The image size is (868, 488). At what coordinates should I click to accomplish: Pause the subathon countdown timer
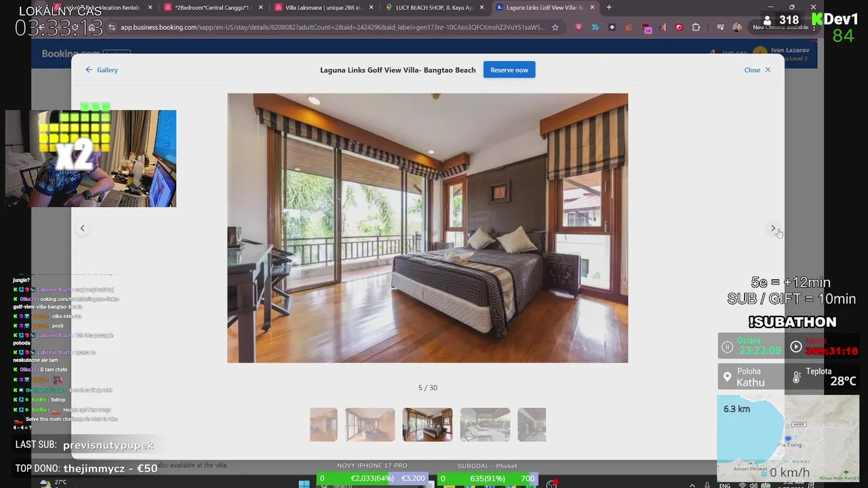pyautogui.click(x=727, y=347)
